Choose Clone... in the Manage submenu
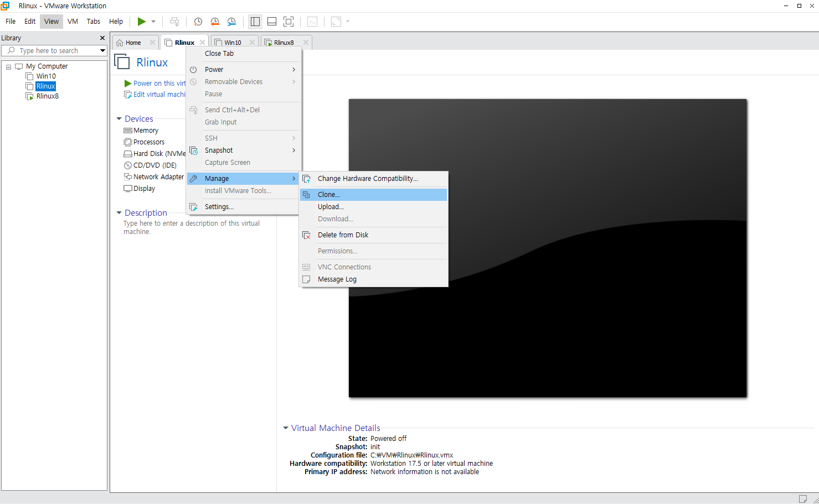 (x=374, y=195)
